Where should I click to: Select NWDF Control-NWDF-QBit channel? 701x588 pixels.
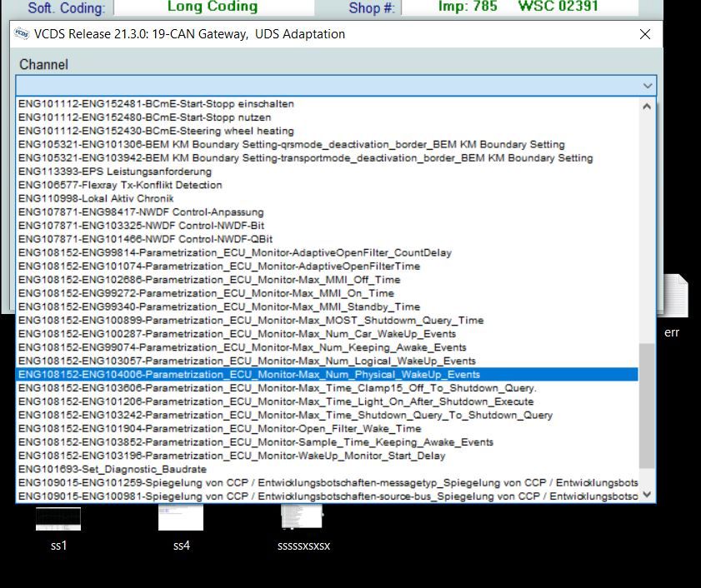click(x=327, y=239)
